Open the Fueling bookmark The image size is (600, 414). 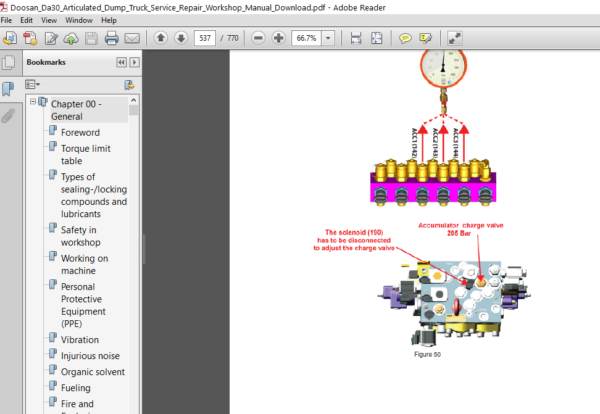[x=76, y=388]
